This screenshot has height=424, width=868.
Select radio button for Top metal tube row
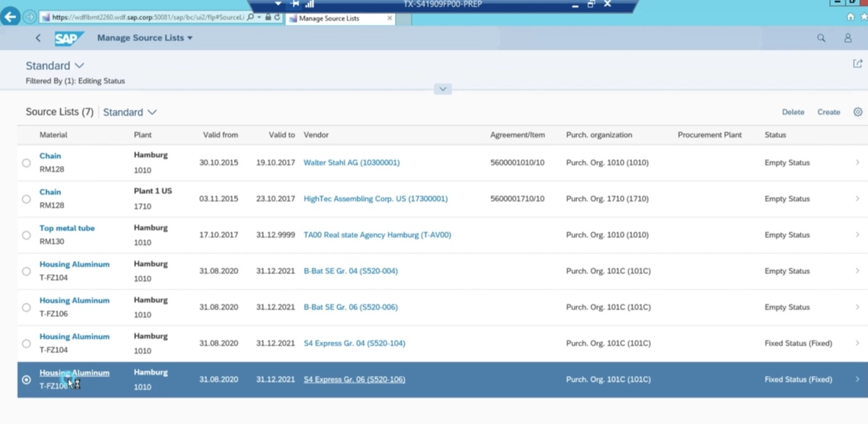coord(26,236)
